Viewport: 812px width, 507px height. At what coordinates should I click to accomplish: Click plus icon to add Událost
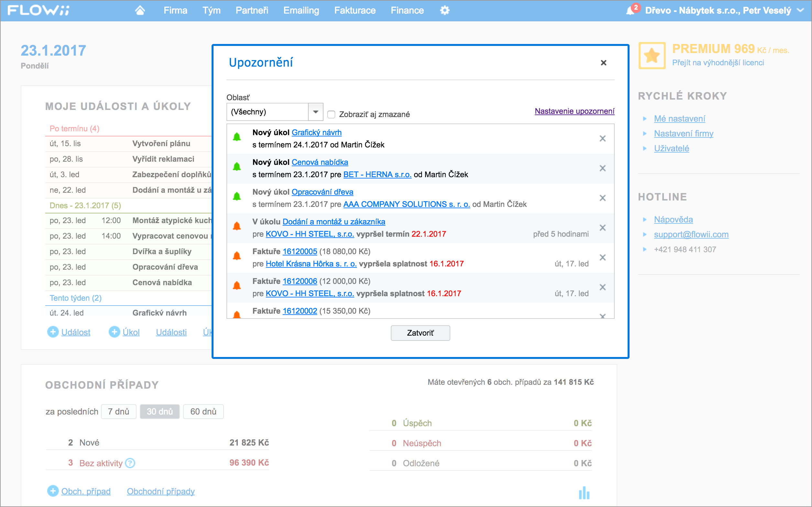point(53,332)
